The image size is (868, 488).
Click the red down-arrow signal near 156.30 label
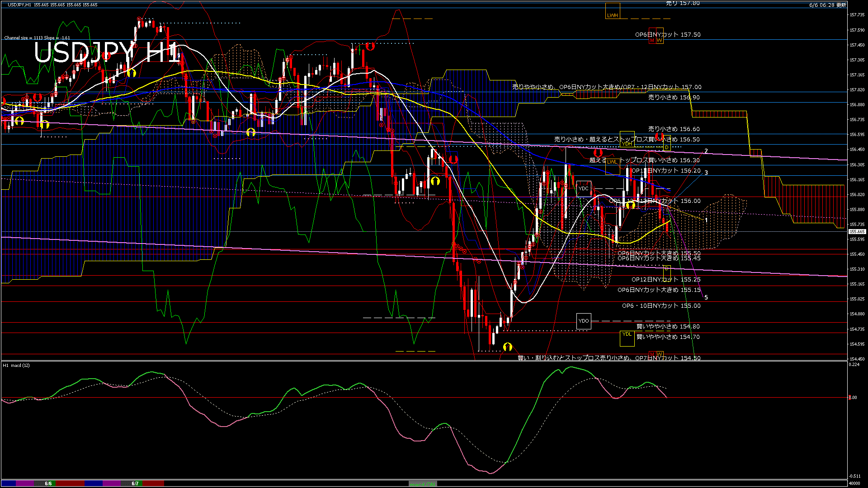click(598, 153)
